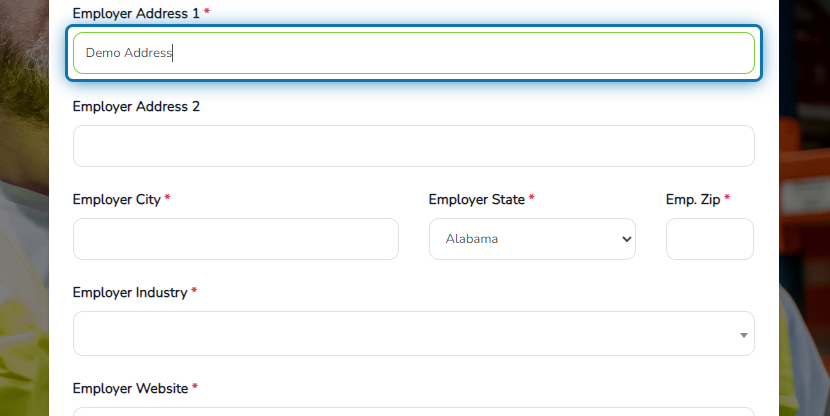Click the Employer Address 2 label

click(x=136, y=106)
